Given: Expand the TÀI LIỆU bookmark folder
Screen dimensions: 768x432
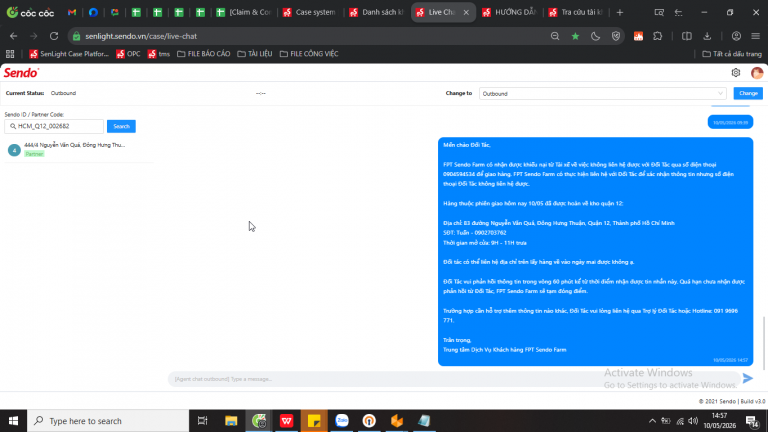Looking at the screenshot, I should coord(255,54).
